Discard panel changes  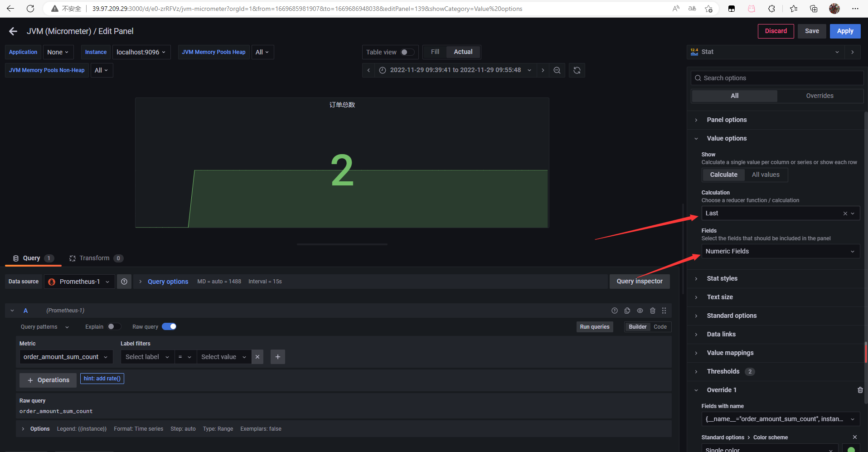(x=776, y=31)
